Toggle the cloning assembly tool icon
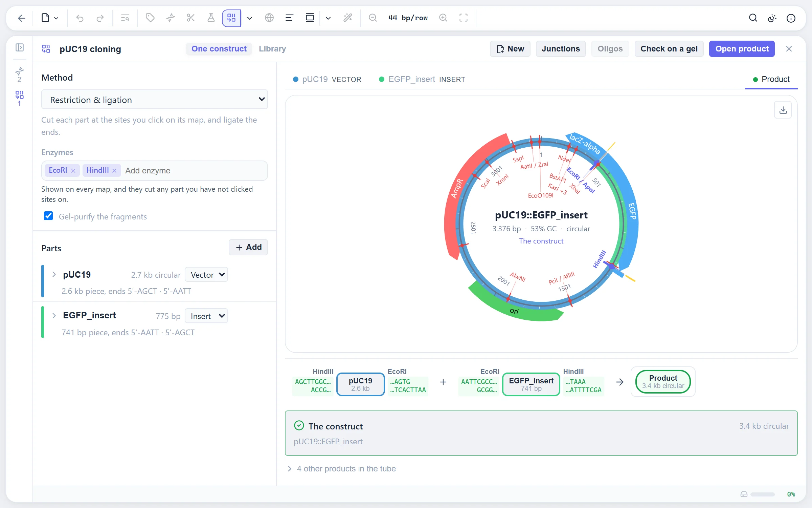This screenshot has width=812, height=508. click(231, 18)
